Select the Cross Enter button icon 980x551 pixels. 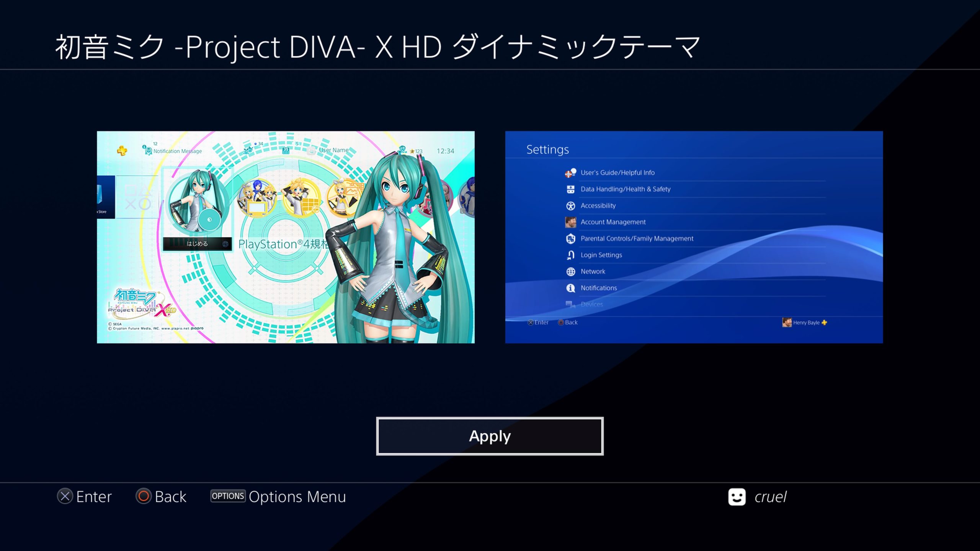pos(65,496)
